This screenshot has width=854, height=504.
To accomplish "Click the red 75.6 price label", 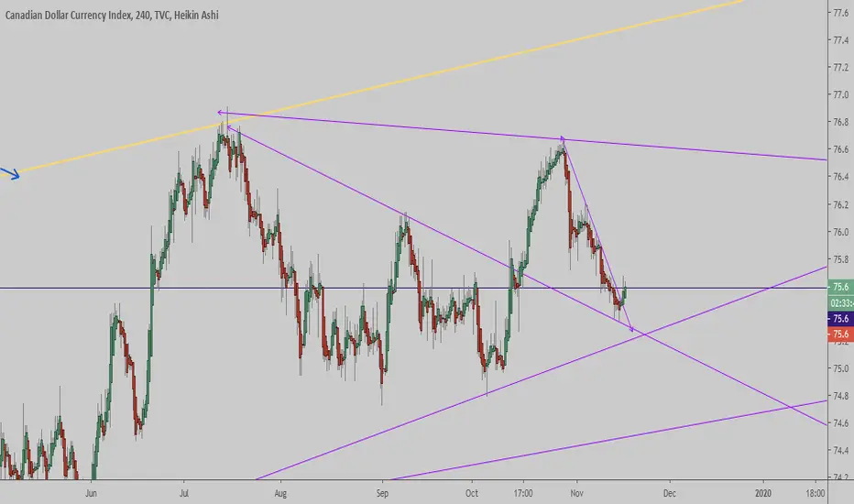I will [x=840, y=334].
